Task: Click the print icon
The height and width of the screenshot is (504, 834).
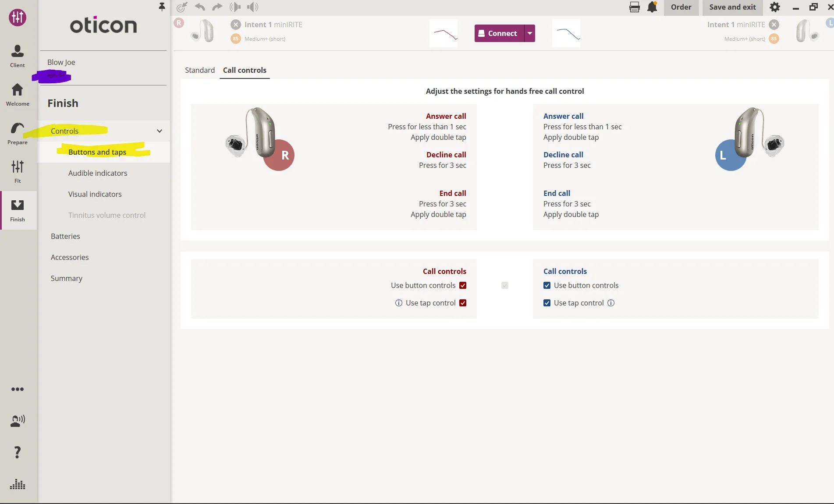Action: click(634, 7)
